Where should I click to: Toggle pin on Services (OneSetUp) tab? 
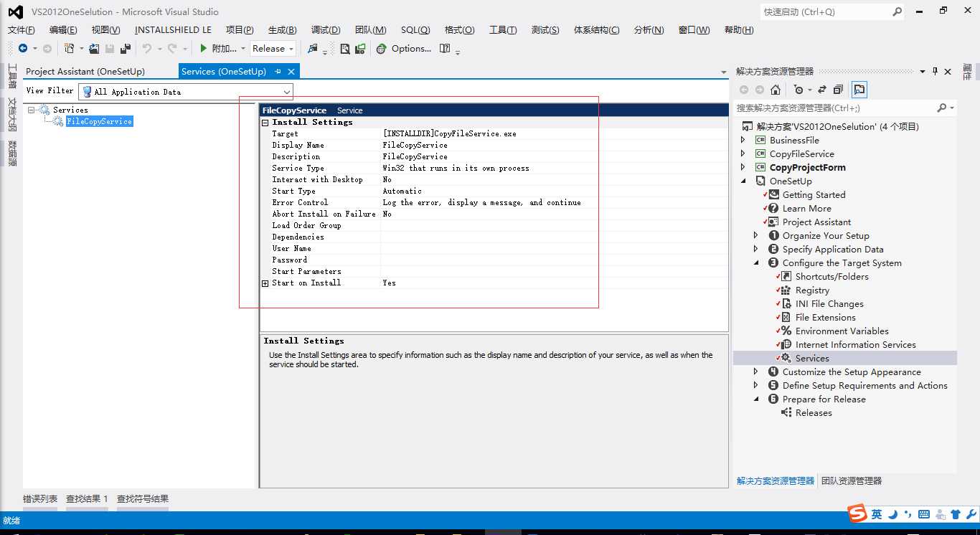[278, 72]
